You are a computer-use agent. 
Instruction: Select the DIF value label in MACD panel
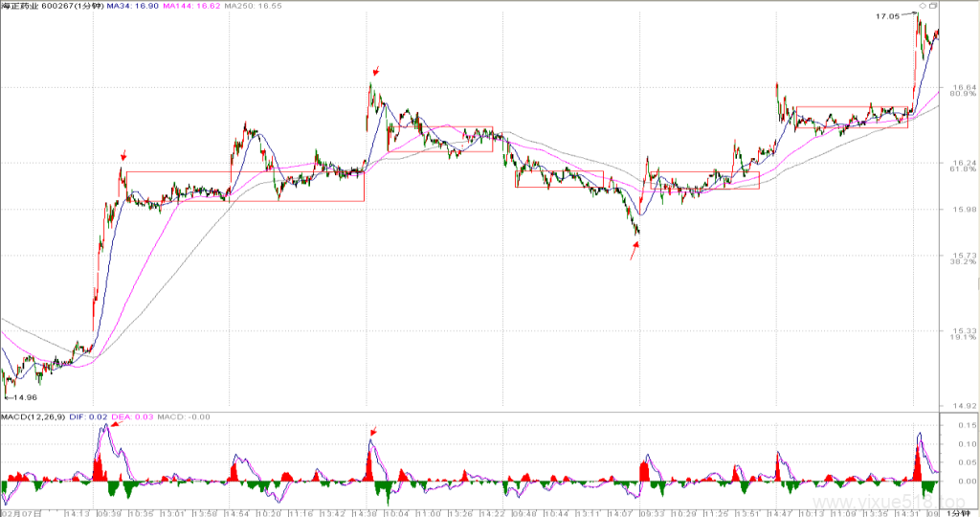pyautogui.click(x=88, y=417)
